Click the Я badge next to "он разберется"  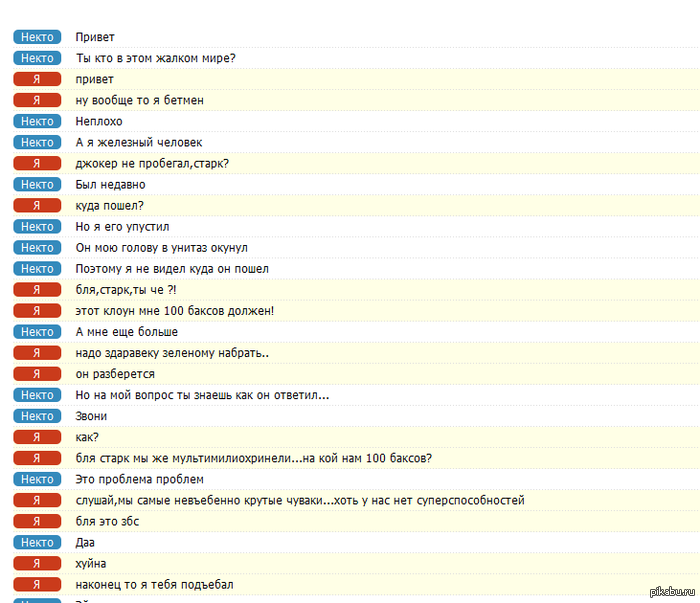[37, 374]
